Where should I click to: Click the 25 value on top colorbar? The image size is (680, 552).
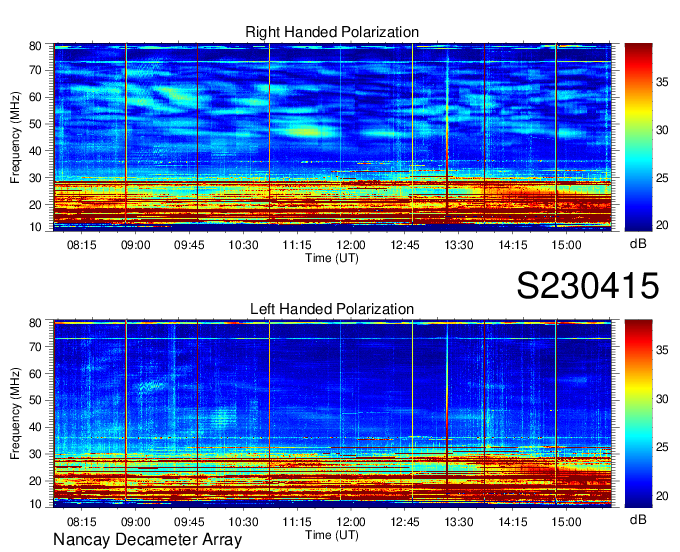pos(662,178)
